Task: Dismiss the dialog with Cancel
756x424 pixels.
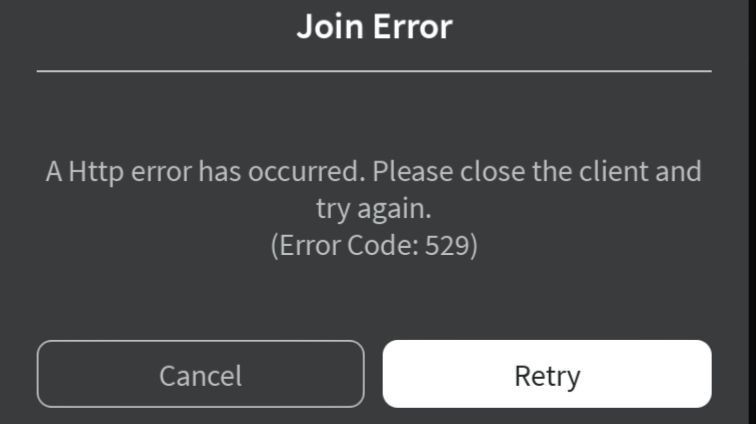Action: [201, 374]
